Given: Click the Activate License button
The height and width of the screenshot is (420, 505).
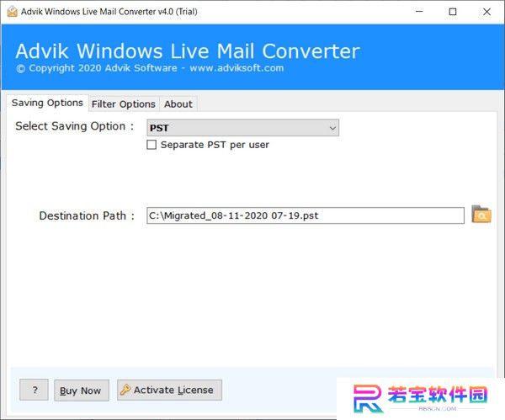Looking at the screenshot, I should pyautogui.click(x=169, y=390).
